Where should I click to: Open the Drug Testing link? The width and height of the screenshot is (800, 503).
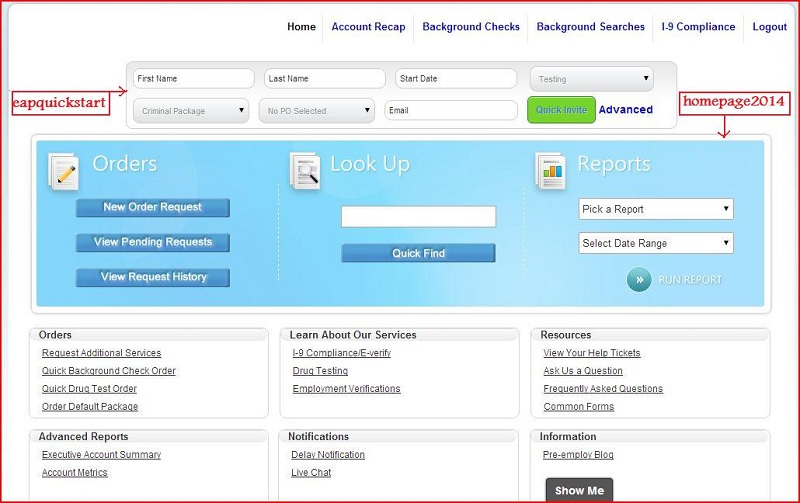pos(320,370)
